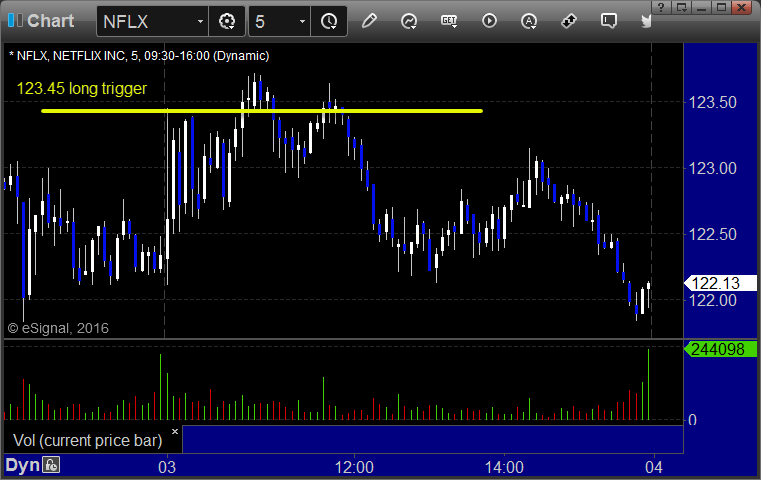Maximize the chart window
Image resolution: width=761 pixels, height=480 pixels.
pyautogui.click(x=722, y=7)
